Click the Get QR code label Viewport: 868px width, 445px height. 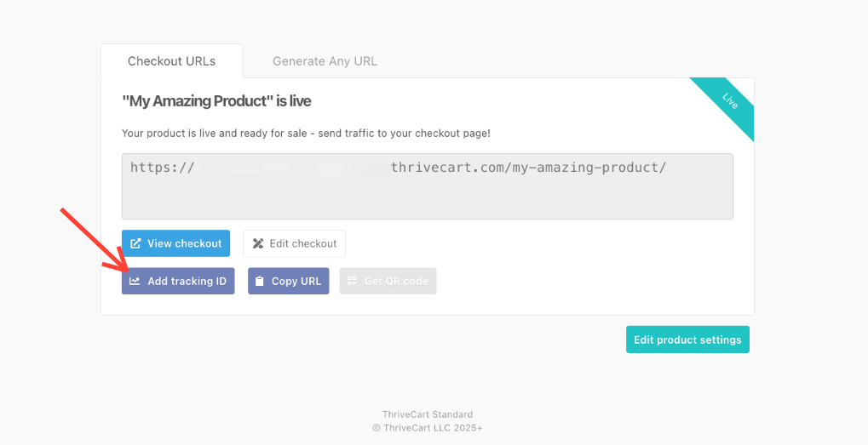click(x=396, y=281)
